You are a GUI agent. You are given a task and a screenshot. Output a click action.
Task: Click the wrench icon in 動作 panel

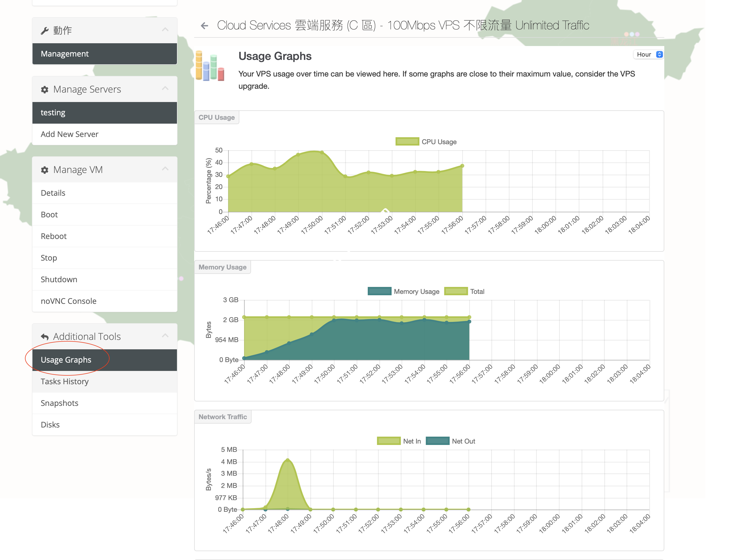pyautogui.click(x=44, y=30)
